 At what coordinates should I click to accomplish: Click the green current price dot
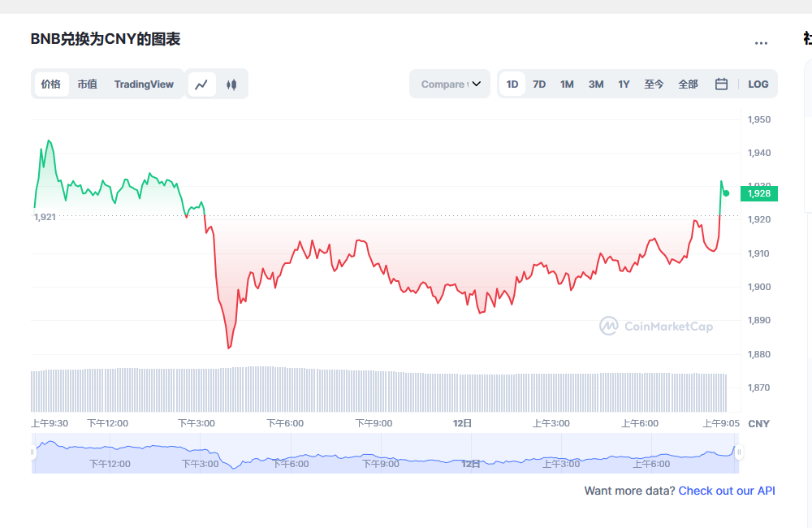(726, 193)
